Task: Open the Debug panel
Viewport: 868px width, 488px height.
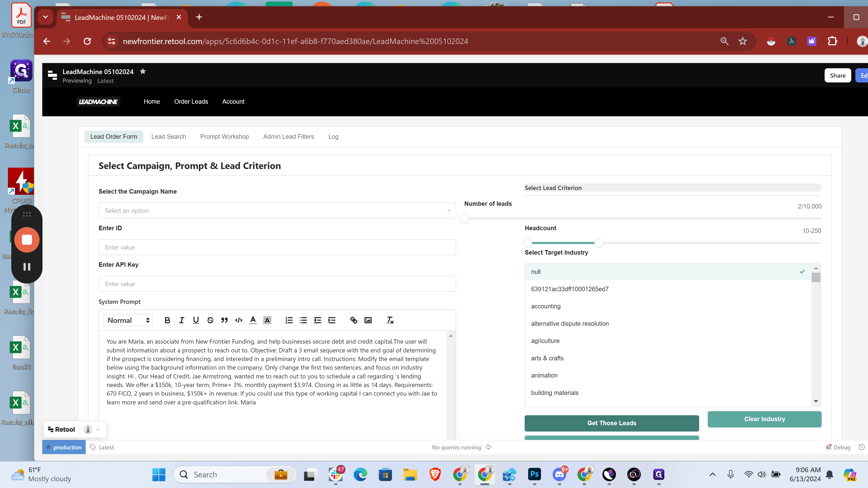Action: [838, 447]
